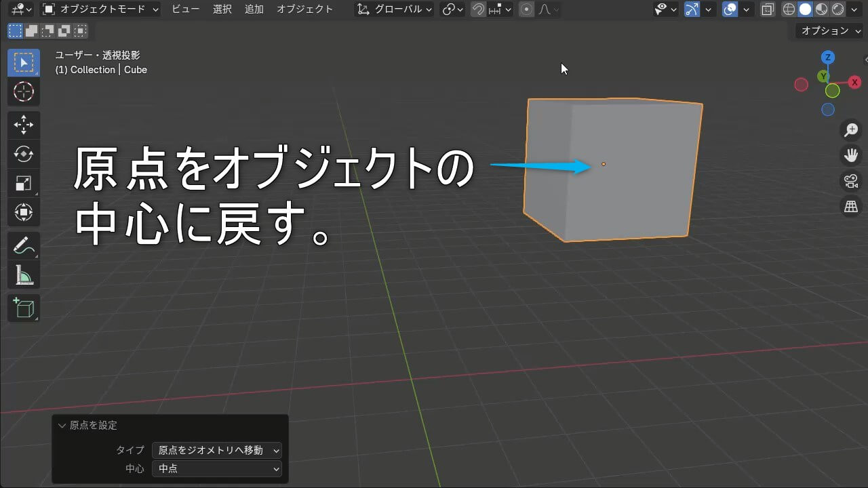Click the 'ユーザー・透視投影' view label
Image resolution: width=868 pixels, height=488 pixels.
point(98,56)
